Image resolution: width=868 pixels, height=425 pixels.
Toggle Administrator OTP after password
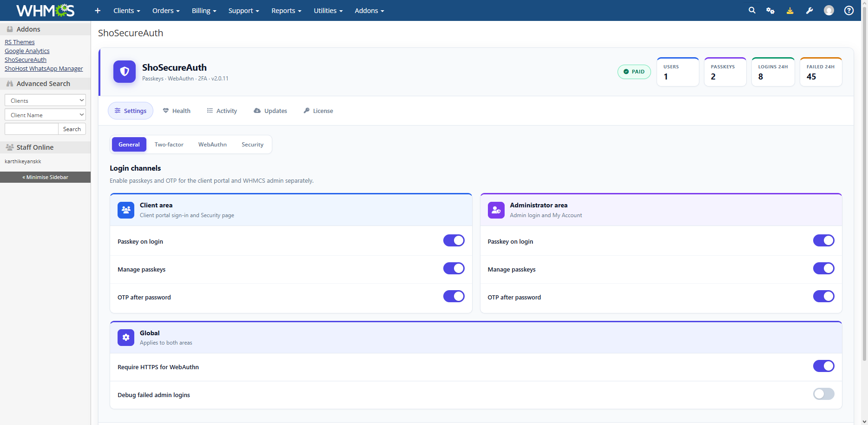click(x=824, y=296)
